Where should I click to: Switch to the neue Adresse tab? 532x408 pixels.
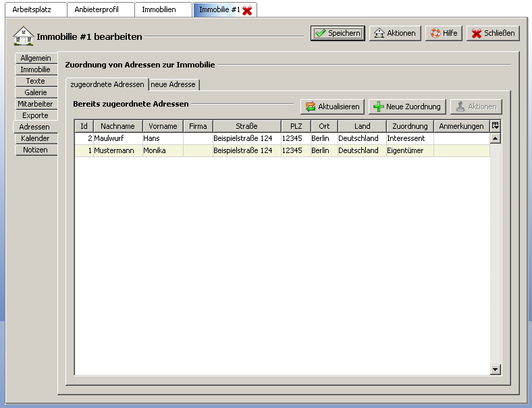(174, 84)
